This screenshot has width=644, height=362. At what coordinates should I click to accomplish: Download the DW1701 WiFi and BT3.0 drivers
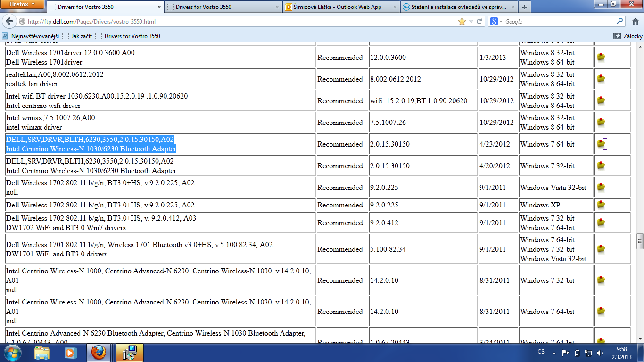601,249
